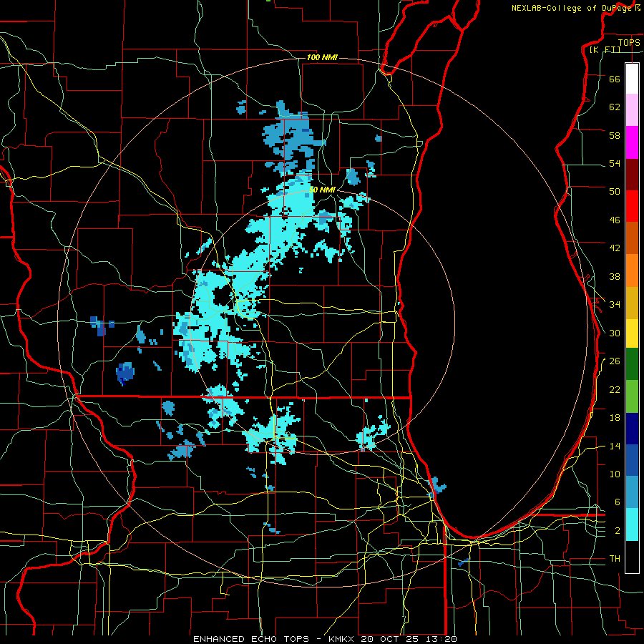Click the "20 OCT 25" date text
The height and width of the screenshot is (644, 644).
coord(391,639)
